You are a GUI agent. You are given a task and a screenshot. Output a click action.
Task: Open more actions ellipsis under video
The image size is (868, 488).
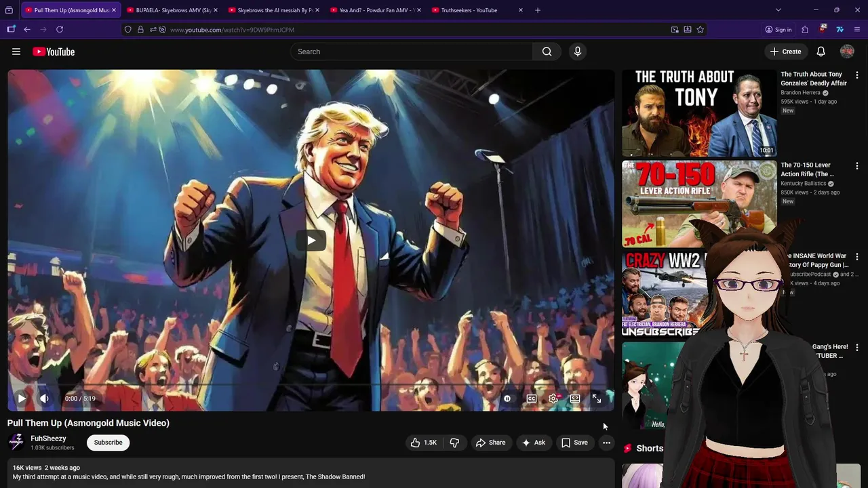pos(607,443)
